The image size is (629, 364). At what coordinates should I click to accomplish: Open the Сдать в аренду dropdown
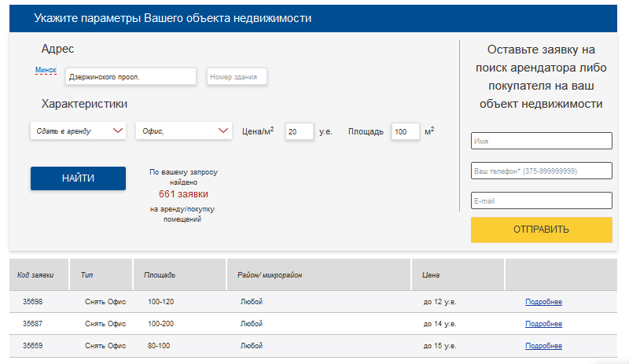tap(78, 131)
